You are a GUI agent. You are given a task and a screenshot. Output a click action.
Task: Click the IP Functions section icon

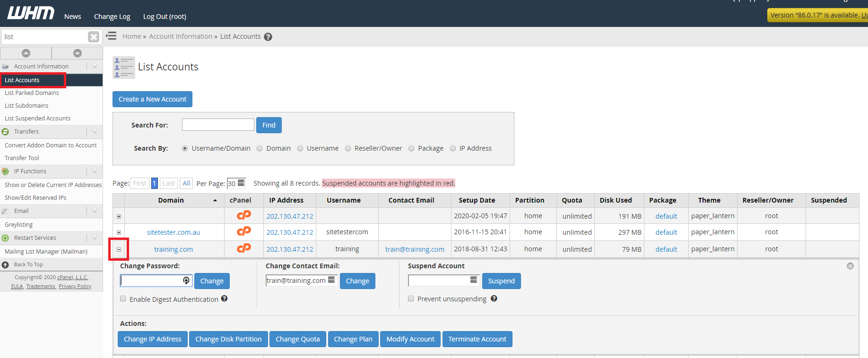(5, 171)
